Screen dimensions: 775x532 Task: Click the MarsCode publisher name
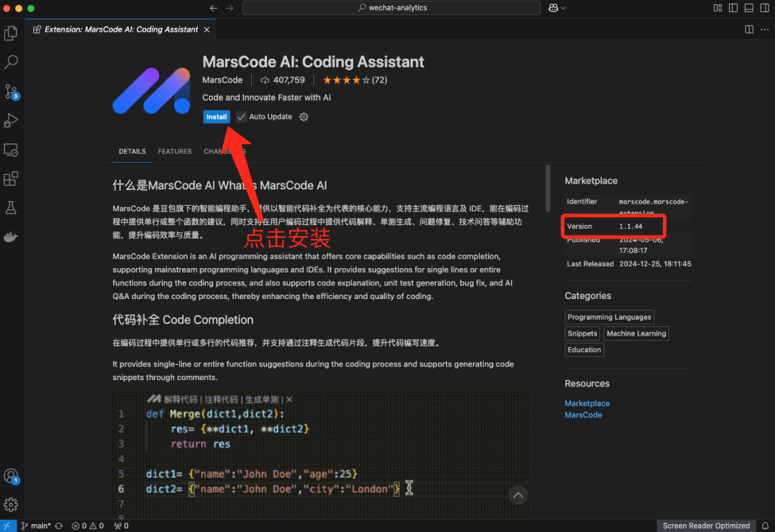[x=222, y=80]
